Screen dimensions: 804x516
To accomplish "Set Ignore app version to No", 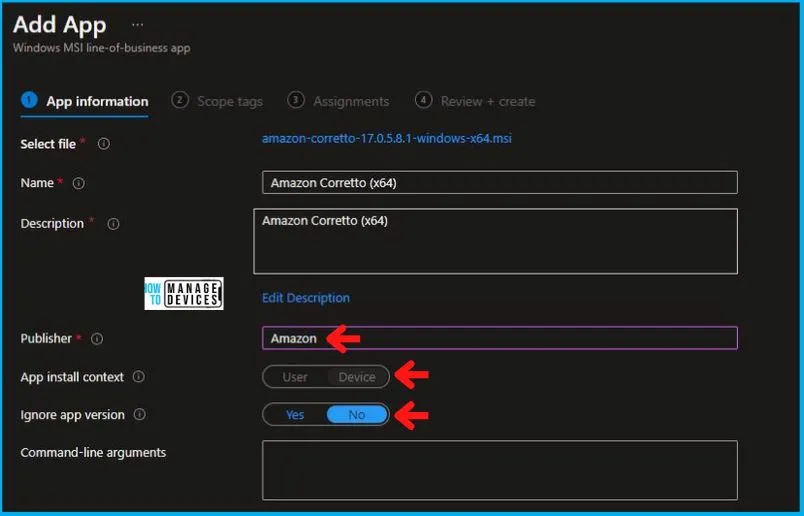I will [357, 414].
